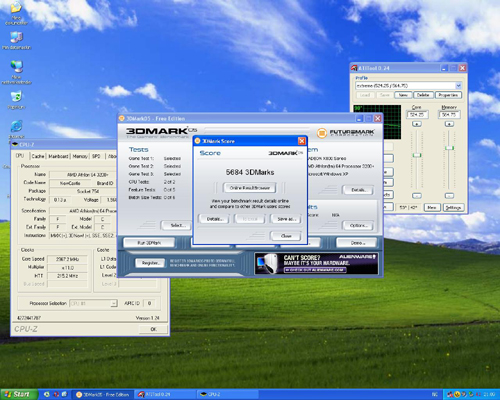The image size is (500, 400).
Task: Click Close in the 3DMark Score dialog
Action: tap(286, 236)
